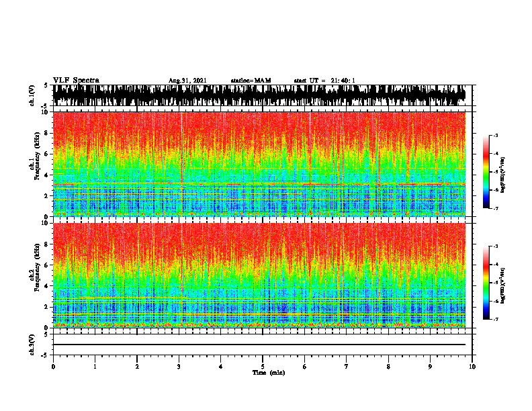
Task: Click the "ch.1(V)" waveform axis label
Action: (32, 95)
